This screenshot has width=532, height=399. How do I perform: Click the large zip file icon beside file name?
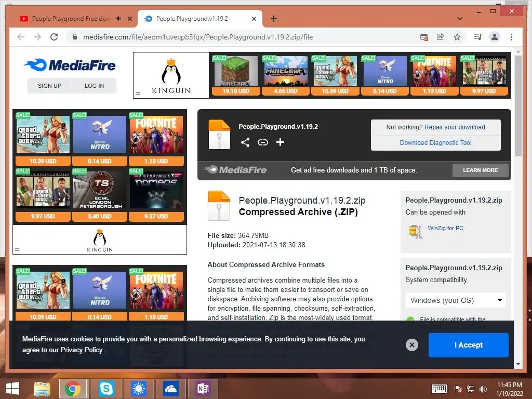coord(219,206)
